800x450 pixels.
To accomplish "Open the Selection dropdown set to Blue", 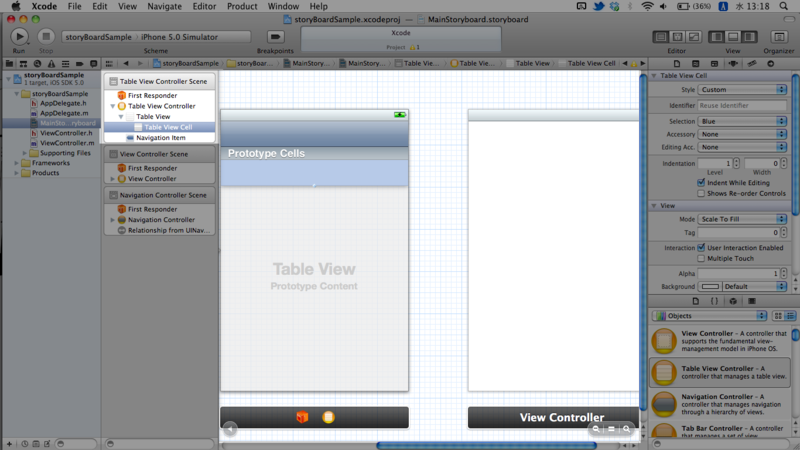I will click(742, 121).
